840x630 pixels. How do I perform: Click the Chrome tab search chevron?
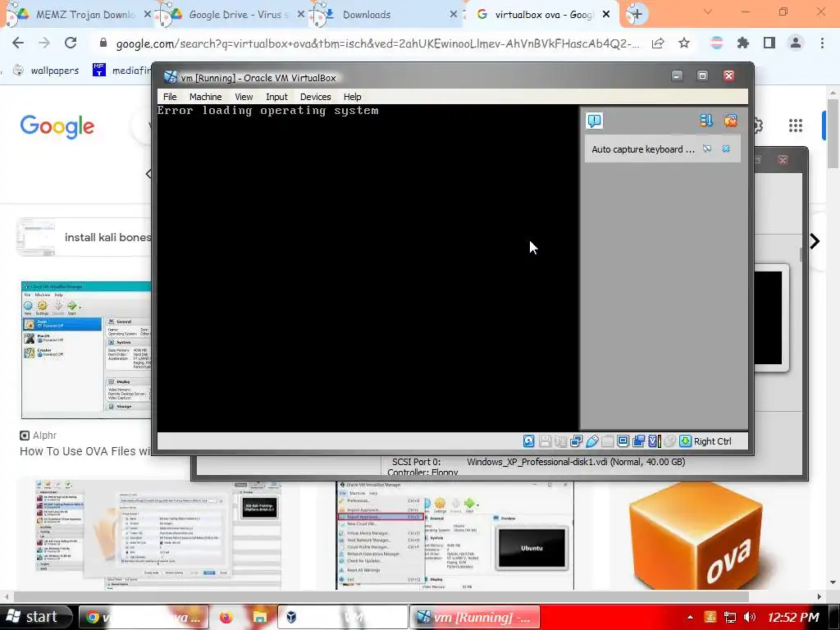pyautogui.click(x=708, y=11)
